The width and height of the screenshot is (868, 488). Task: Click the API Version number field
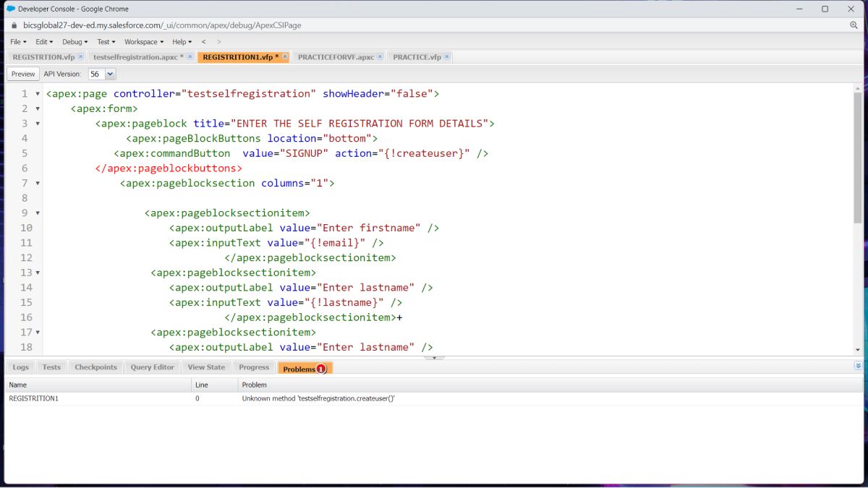tap(96, 74)
